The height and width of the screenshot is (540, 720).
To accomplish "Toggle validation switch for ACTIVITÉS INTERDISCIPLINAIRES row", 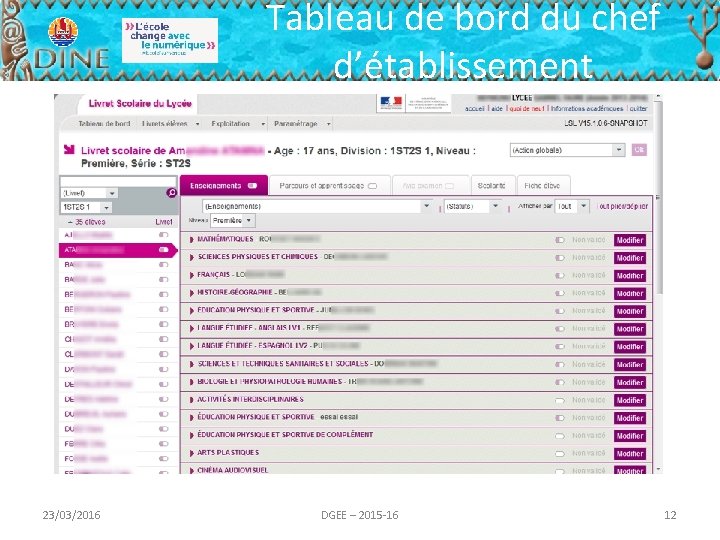I will coord(559,400).
